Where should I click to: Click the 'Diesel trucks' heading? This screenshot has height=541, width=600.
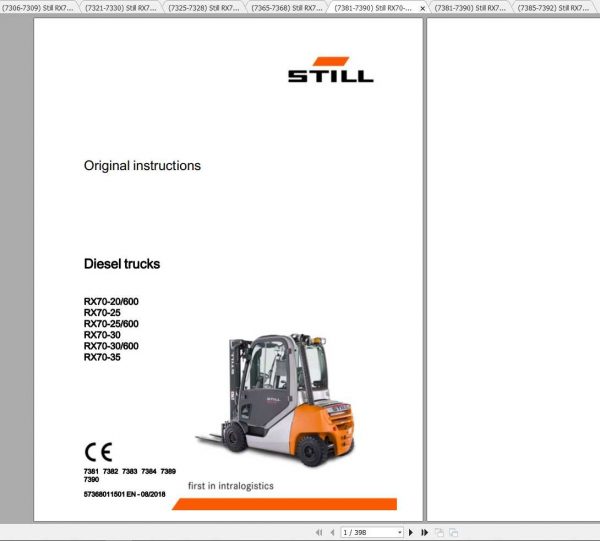pos(122,264)
